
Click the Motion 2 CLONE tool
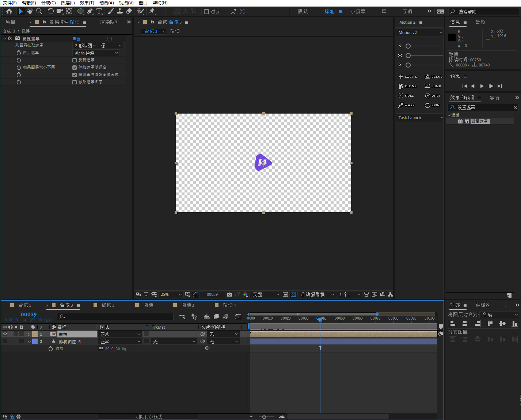pos(407,86)
